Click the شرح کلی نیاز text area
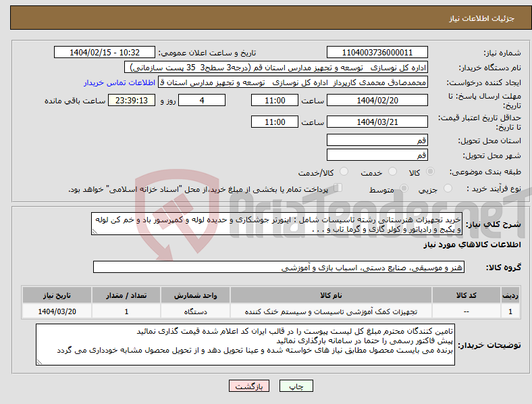 click(277, 224)
